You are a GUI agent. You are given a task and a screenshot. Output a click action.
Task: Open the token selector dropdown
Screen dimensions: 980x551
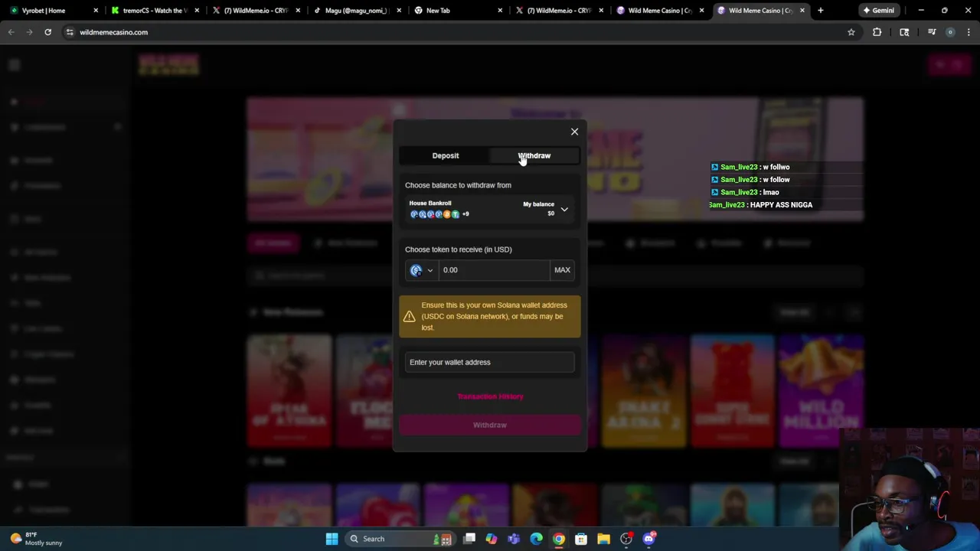[x=422, y=270]
